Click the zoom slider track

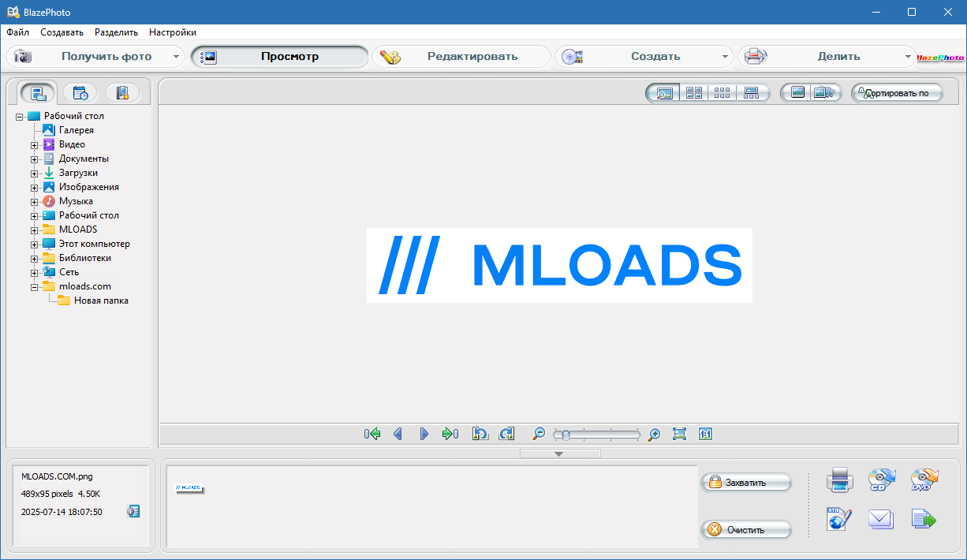pos(597,434)
